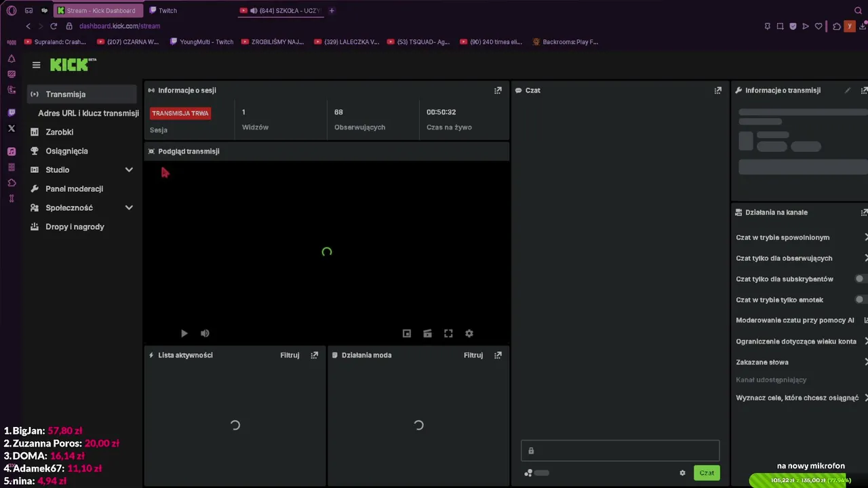Image resolution: width=868 pixels, height=488 pixels.
Task: Open the music player in Opera sidebar
Action: [12, 152]
